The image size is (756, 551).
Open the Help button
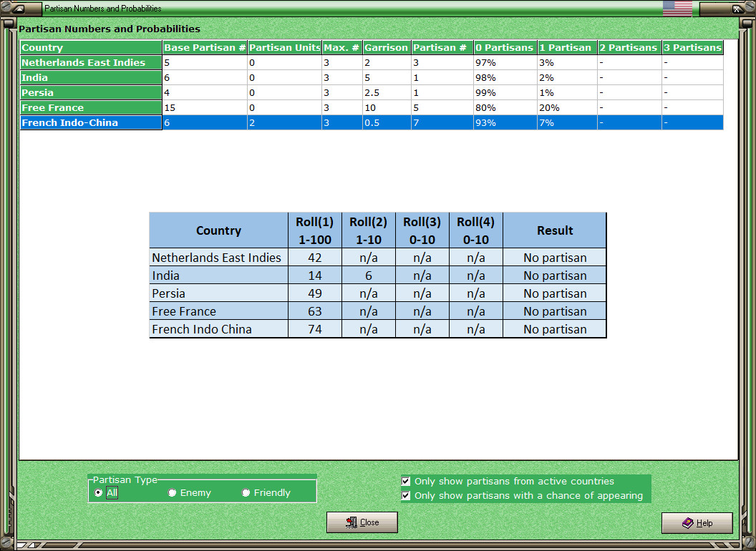(x=697, y=523)
